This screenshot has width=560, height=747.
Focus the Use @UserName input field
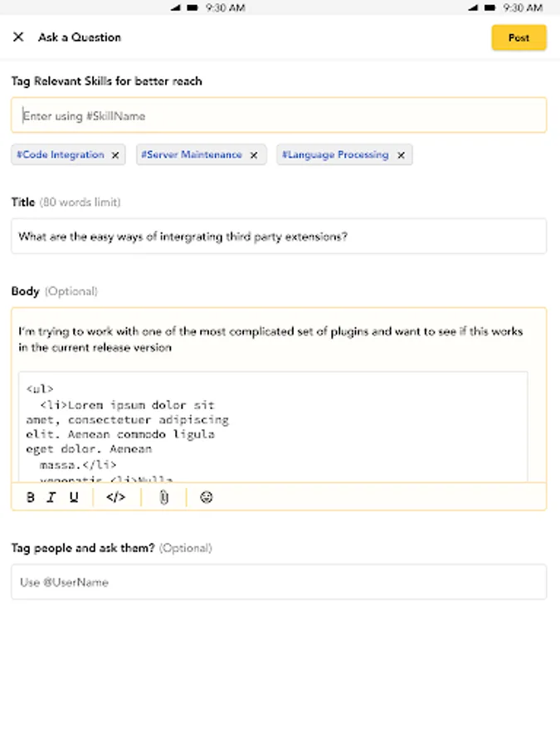click(x=279, y=583)
